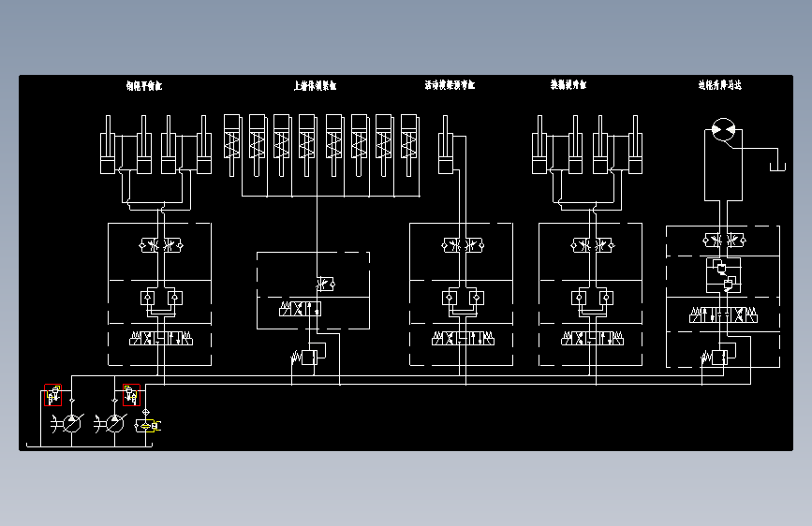Click the title label above the eight spring cylinders
Screen dimensions: 812x526
[x=316, y=85]
